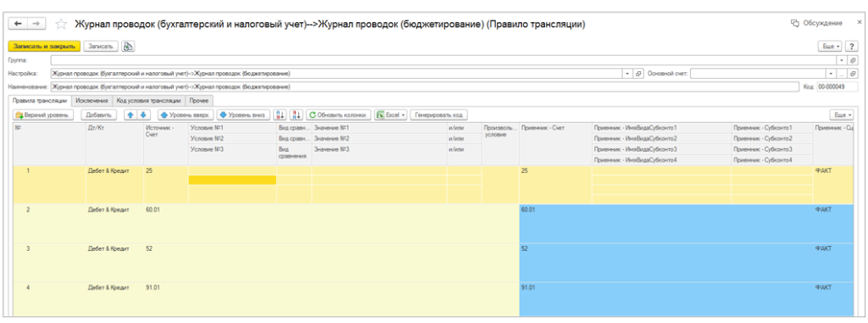Click into the Группа input field
The image size is (868, 323).
coord(443,60)
